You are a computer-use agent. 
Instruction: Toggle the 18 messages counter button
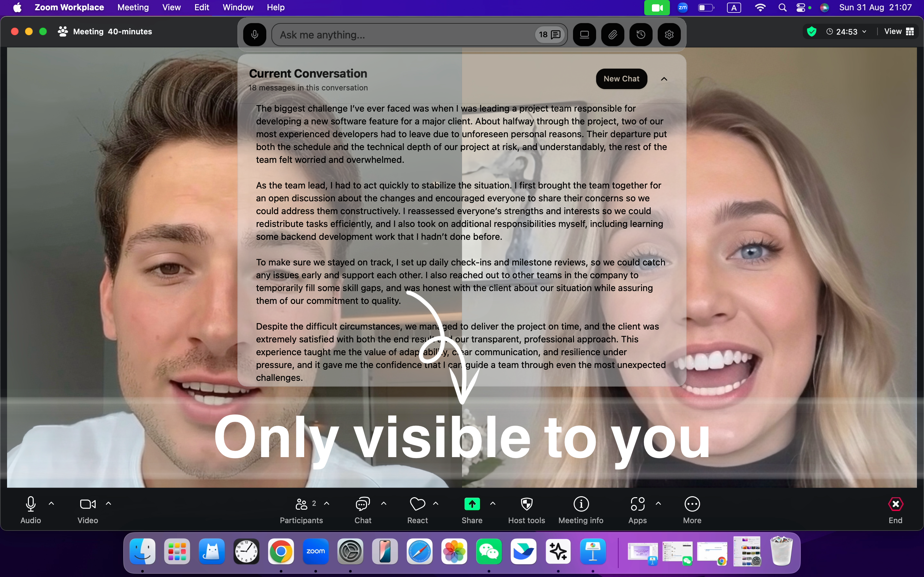click(550, 35)
